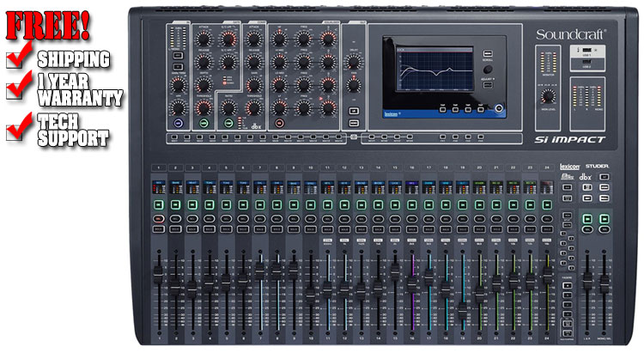Image resolution: width=644 pixels, height=353 pixels.
Task: Click the Lexicon logo above the master section
Action: [x=569, y=167]
